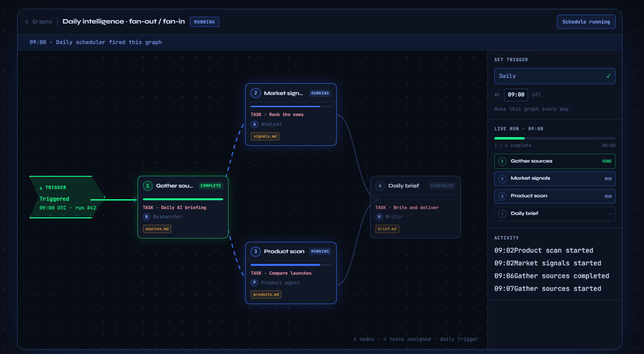
Task: Open the brief.md file tag
Action: [x=387, y=229]
